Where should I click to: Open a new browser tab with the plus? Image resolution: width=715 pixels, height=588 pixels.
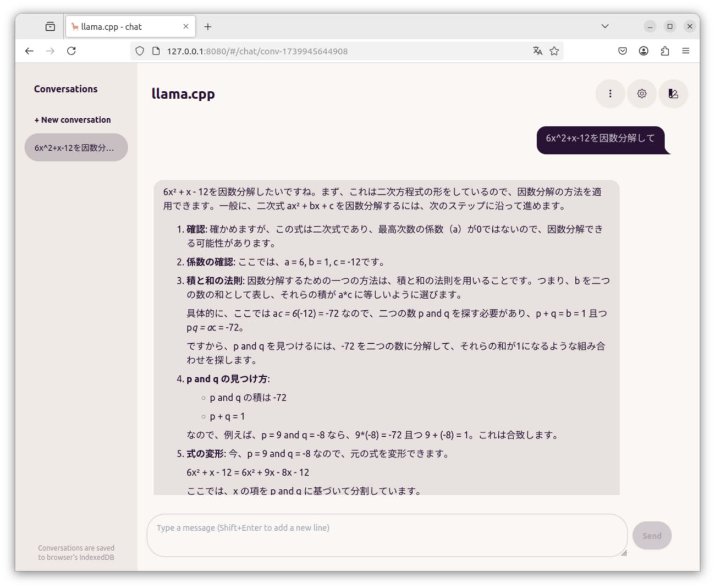[208, 26]
